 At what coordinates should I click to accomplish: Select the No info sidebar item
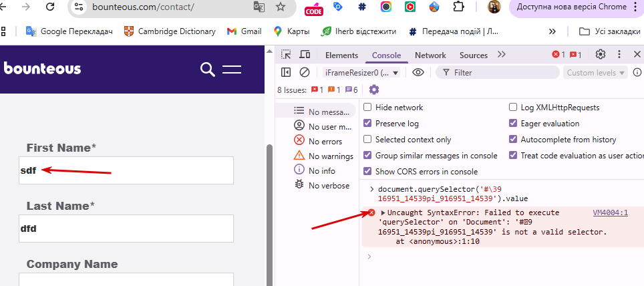point(315,170)
